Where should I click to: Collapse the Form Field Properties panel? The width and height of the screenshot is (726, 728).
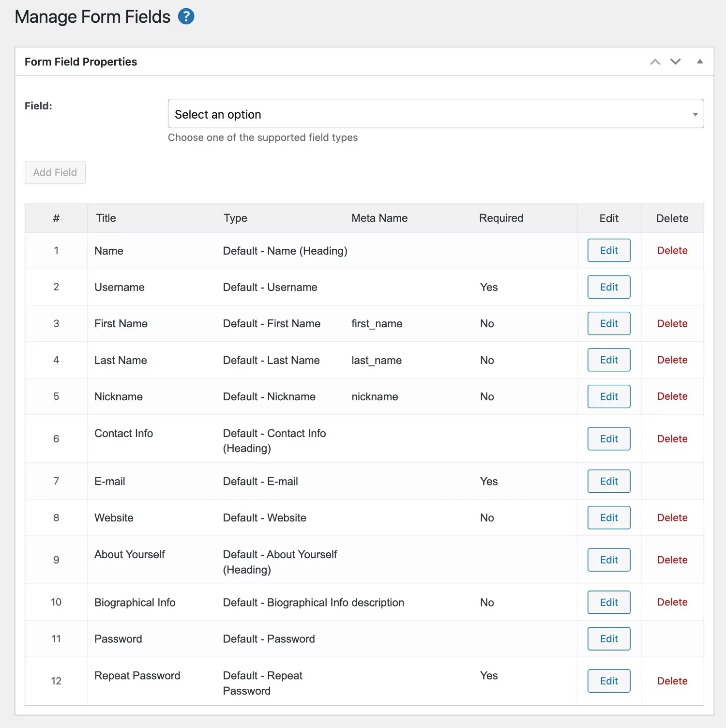pyautogui.click(x=699, y=61)
